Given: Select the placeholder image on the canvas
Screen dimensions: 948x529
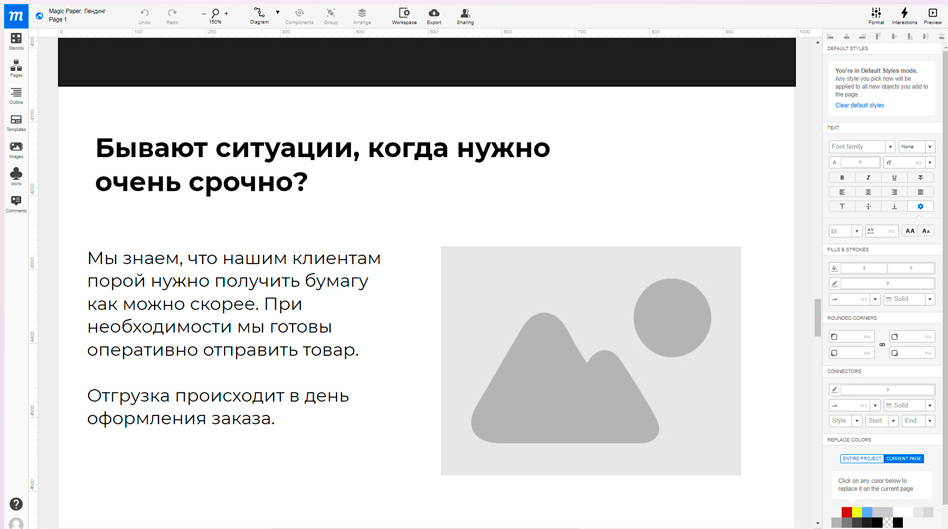Looking at the screenshot, I should click(590, 361).
